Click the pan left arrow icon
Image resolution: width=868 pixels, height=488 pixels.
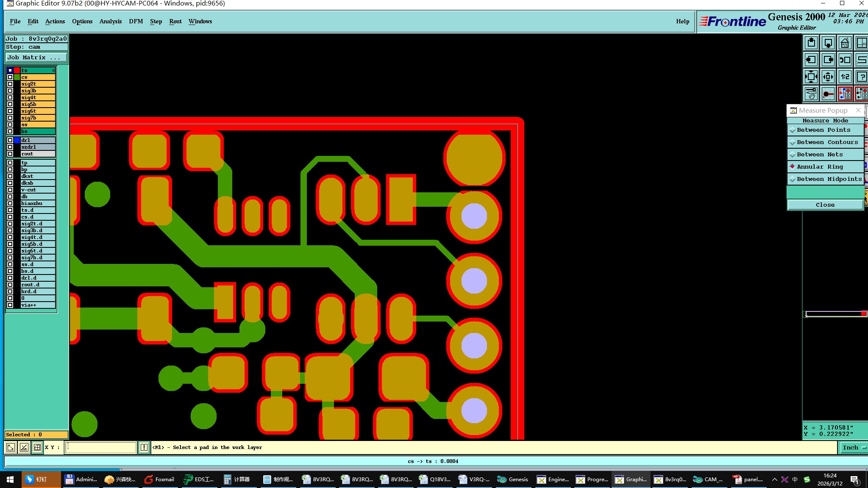tap(811, 60)
